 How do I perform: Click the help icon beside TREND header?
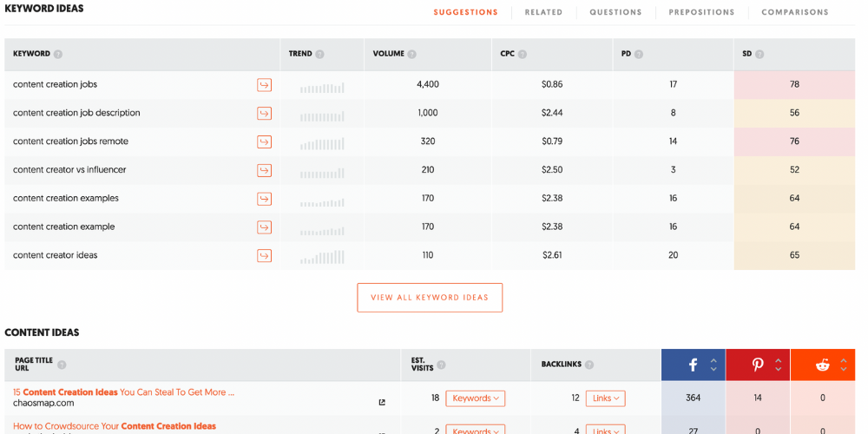pyautogui.click(x=320, y=54)
